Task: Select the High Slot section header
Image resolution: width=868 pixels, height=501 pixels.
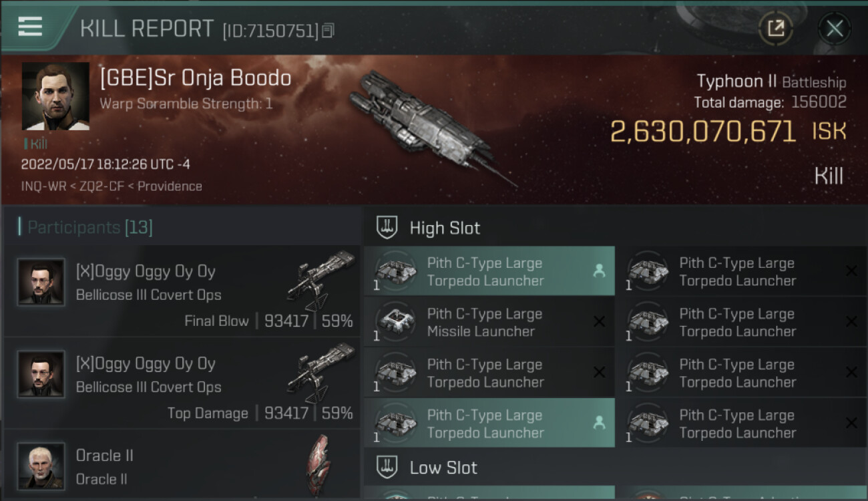Action: pyautogui.click(x=445, y=228)
